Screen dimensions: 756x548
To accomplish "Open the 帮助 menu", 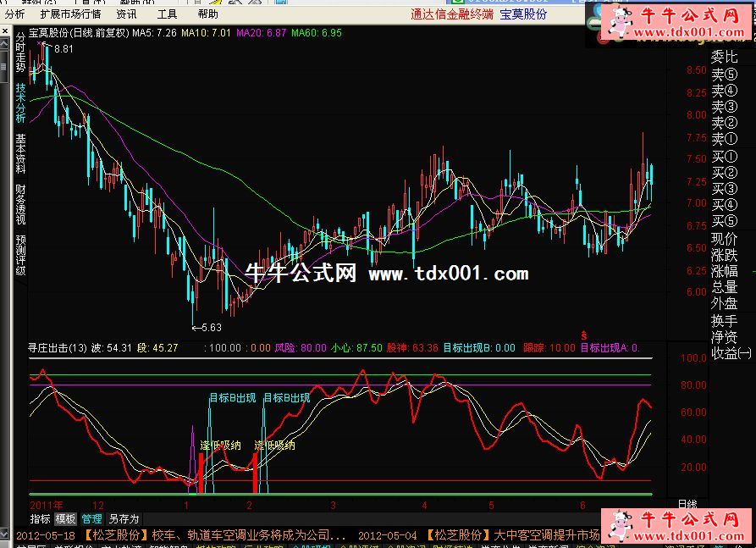I will click(207, 14).
